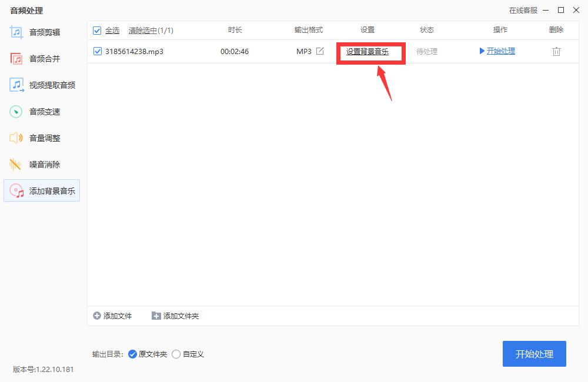Open the 添加背景音乐 background music tool
The image size is (588, 382).
pos(41,190)
